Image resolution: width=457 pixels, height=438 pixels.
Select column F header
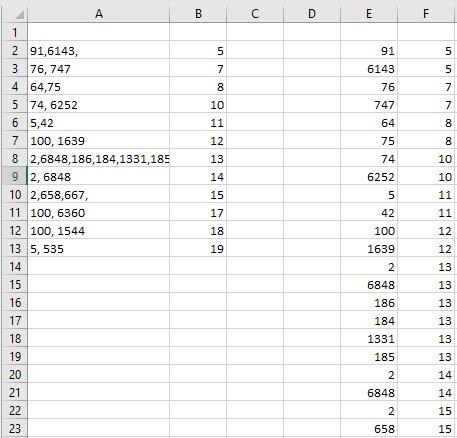pos(427,14)
